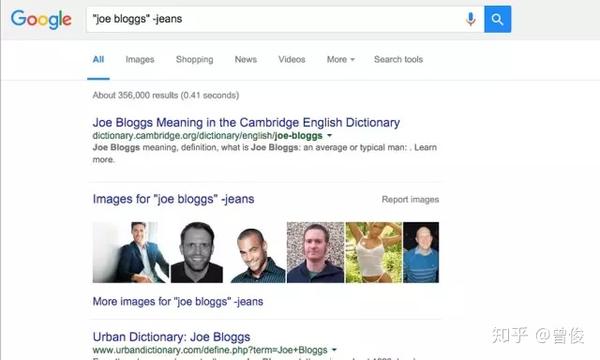600x360 pixels.
Task: Open Search tools
Action: pos(398,60)
